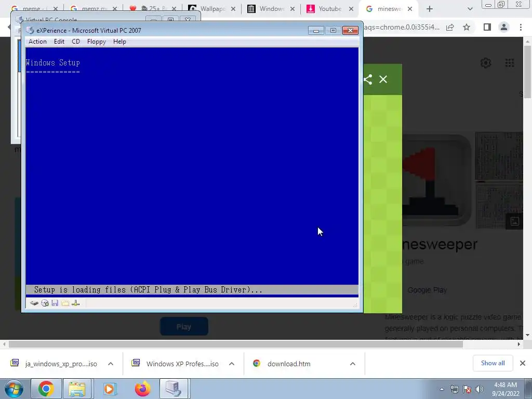The width and height of the screenshot is (532, 399).
Task: Click the volume speaker tray icon
Action: pos(479,389)
